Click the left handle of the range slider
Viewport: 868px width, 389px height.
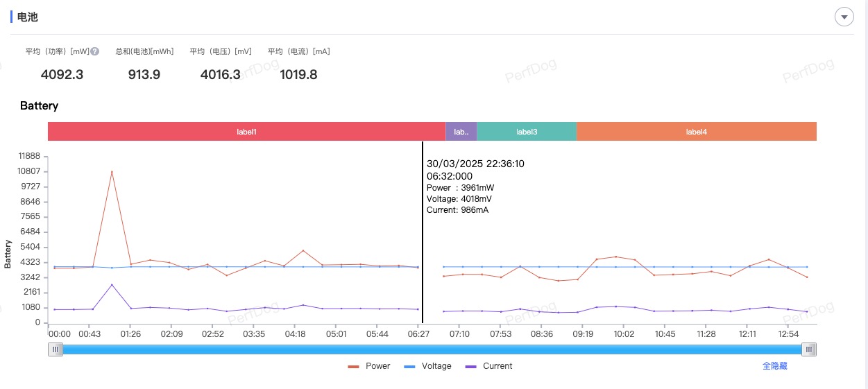(55, 349)
